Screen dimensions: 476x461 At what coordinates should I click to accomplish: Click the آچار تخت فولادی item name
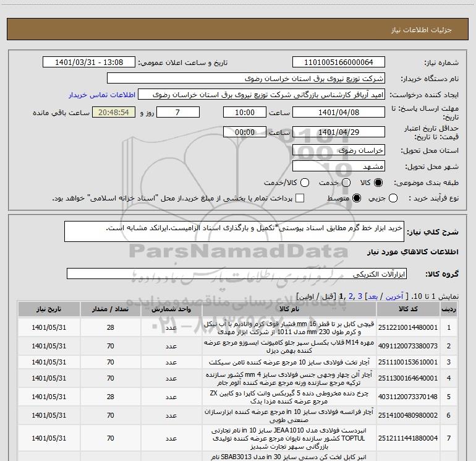[x=289, y=362]
